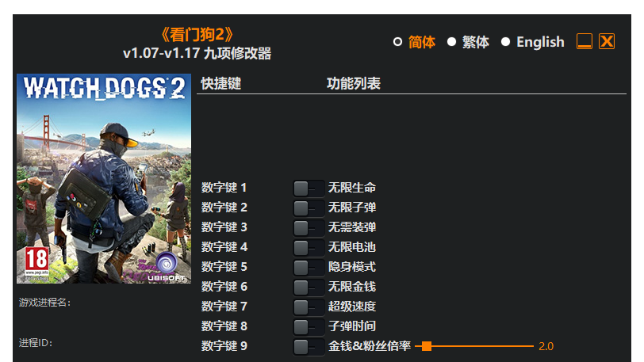Select the 简体 language radio button
644x362 pixels.
tap(397, 42)
